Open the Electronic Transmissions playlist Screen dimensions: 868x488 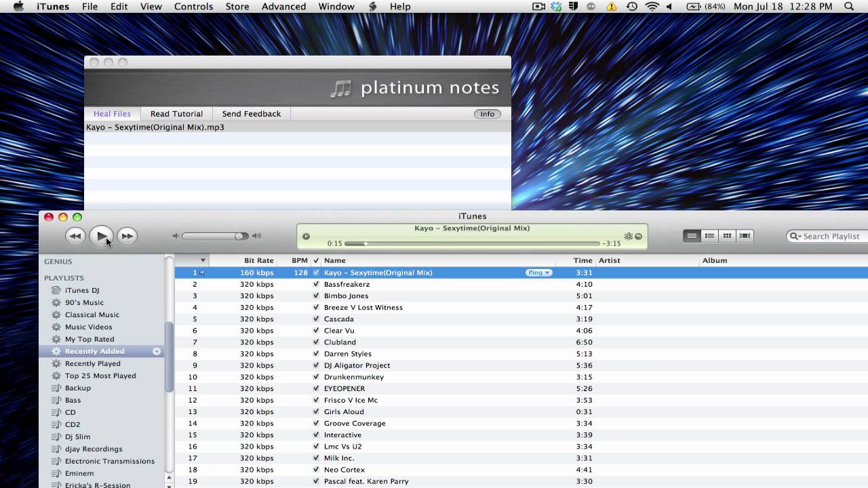(x=110, y=461)
